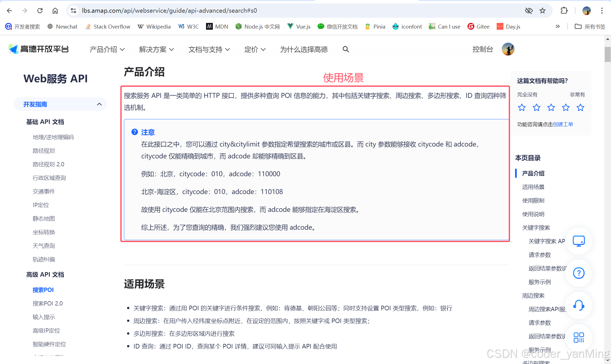Click the user avatar next to 控制台

[x=508, y=49]
